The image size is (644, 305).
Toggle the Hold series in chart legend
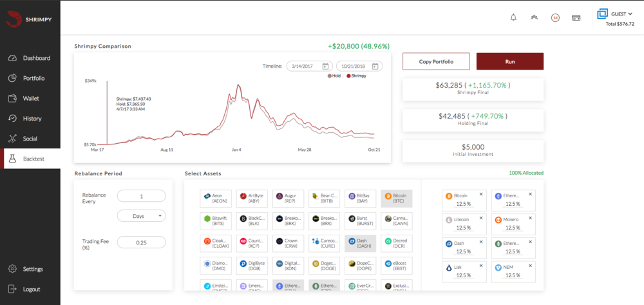(334, 76)
